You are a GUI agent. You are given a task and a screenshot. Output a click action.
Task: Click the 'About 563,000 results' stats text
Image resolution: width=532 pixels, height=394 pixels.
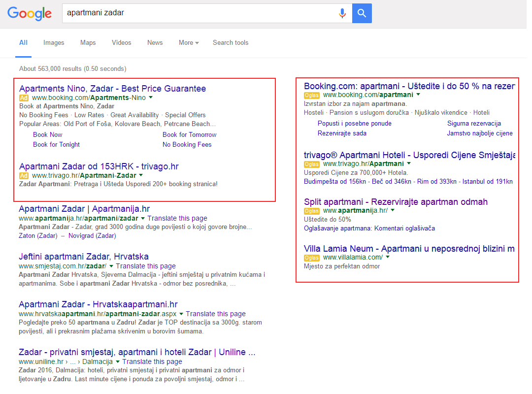[x=72, y=69]
